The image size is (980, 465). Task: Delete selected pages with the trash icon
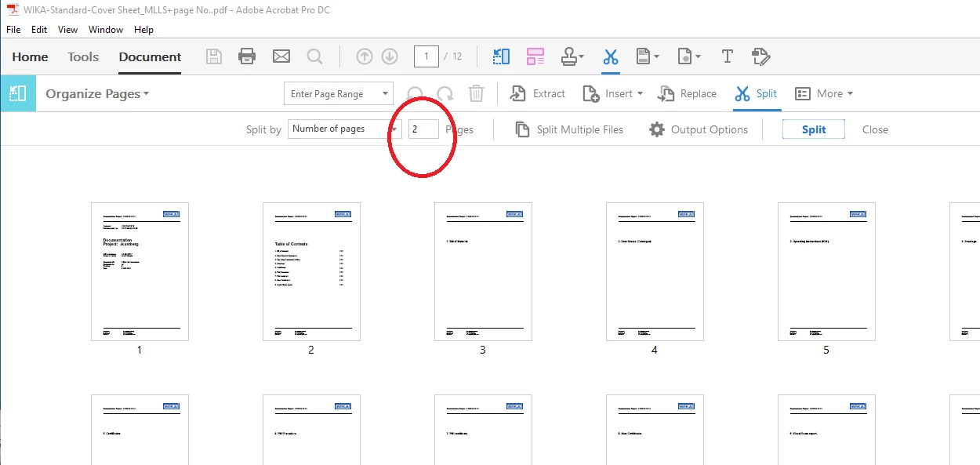point(476,94)
